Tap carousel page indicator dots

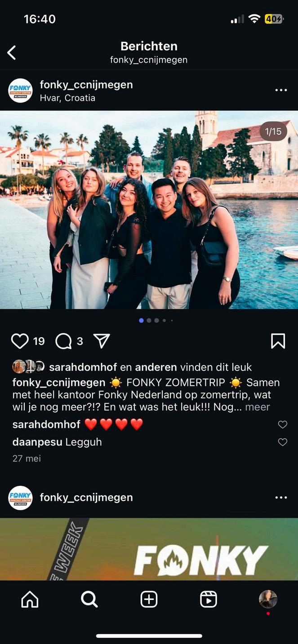point(156,321)
